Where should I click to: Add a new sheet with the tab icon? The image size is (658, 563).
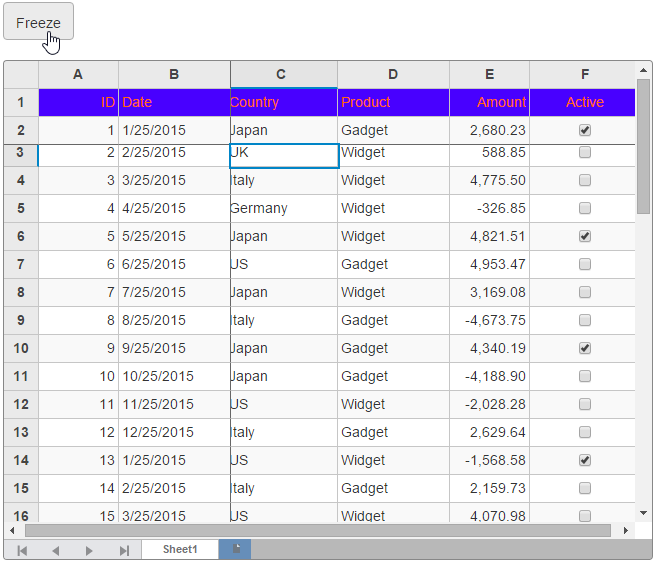click(x=236, y=550)
